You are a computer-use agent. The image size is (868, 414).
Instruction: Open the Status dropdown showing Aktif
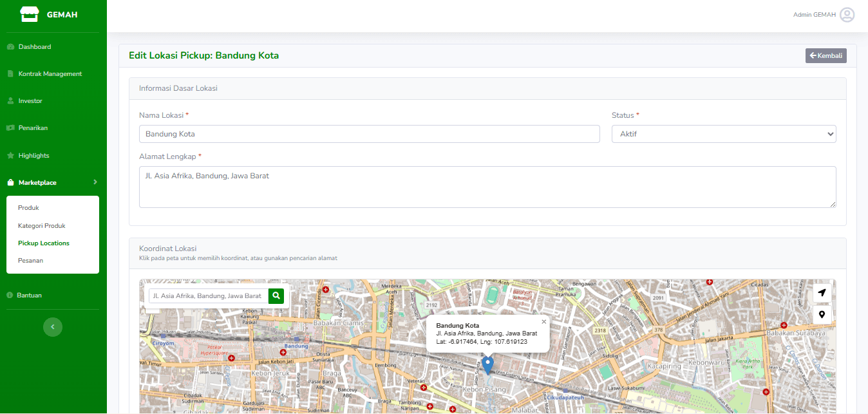point(723,134)
